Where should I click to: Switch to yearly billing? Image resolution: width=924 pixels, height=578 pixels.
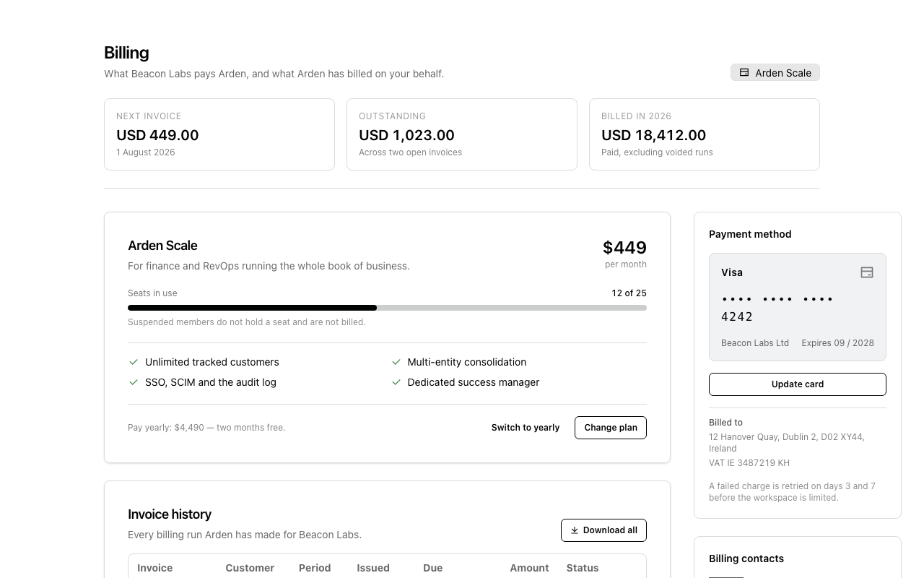tap(526, 428)
